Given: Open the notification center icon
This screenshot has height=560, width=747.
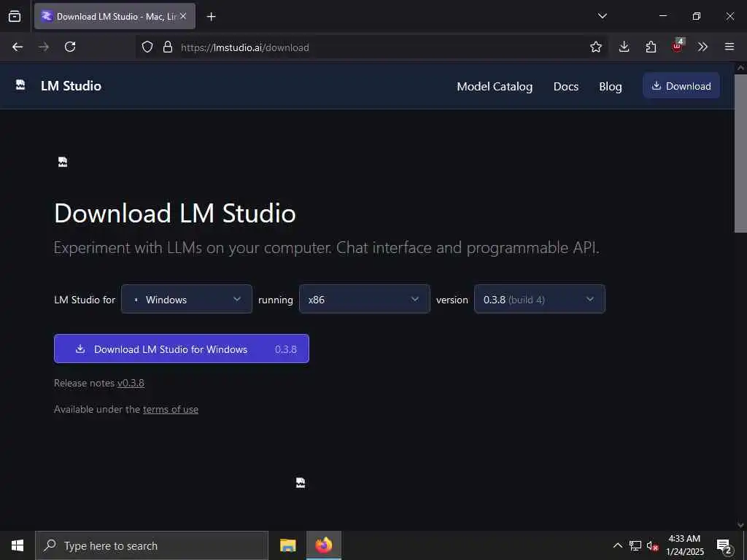Looking at the screenshot, I should click(x=724, y=545).
